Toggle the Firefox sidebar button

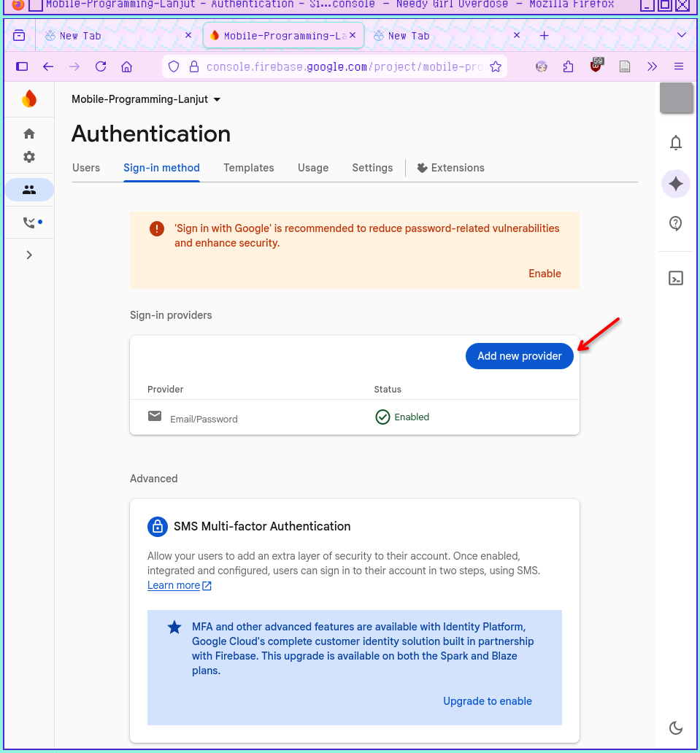point(22,66)
